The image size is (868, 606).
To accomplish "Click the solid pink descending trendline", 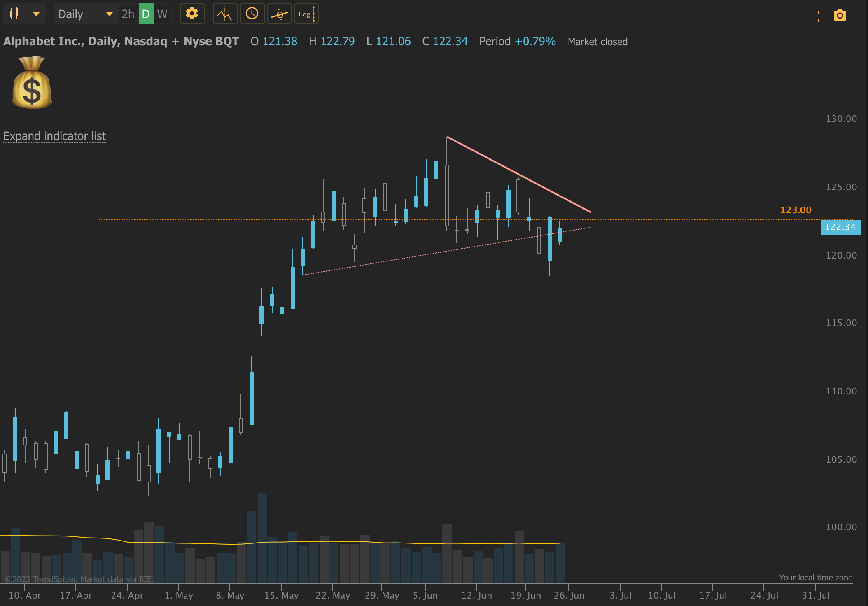I will [x=519, y=175].
